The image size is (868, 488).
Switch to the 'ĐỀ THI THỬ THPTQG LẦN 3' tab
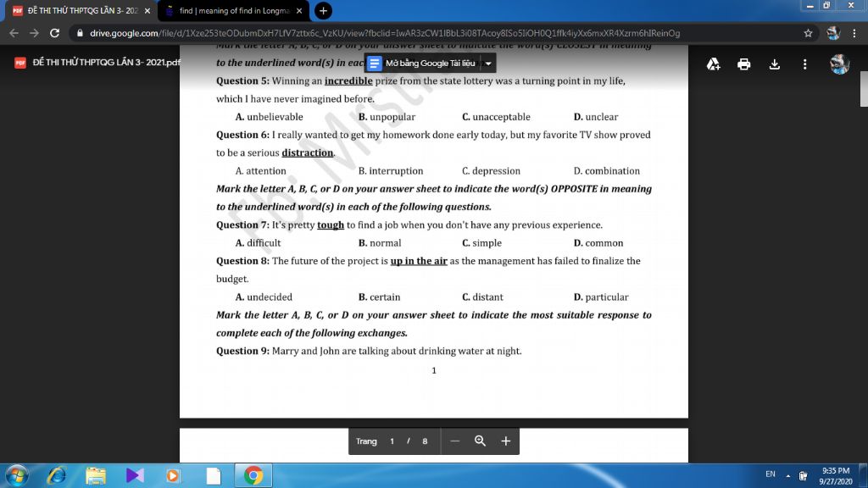[81, 10]
